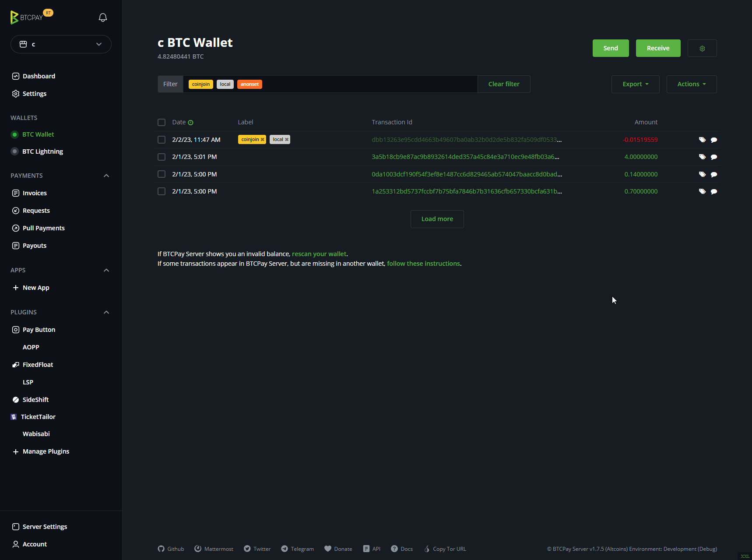
Task: Open the API icon in the footer
Action: click(366, 548)
